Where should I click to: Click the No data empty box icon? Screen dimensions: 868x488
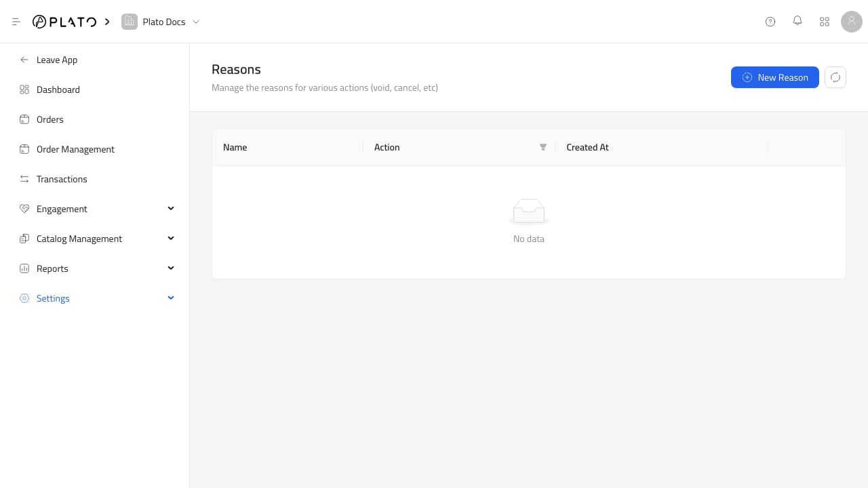pos(529,211)
